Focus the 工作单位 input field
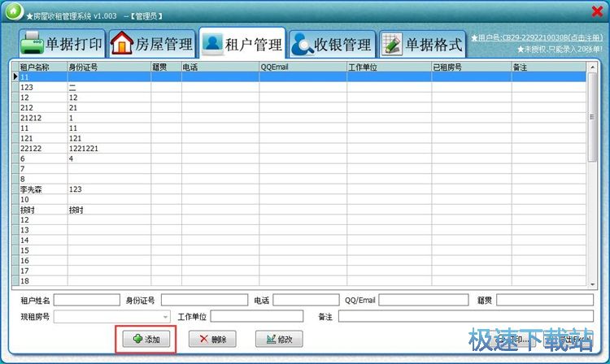610x364 pixels. click(257, 316)
